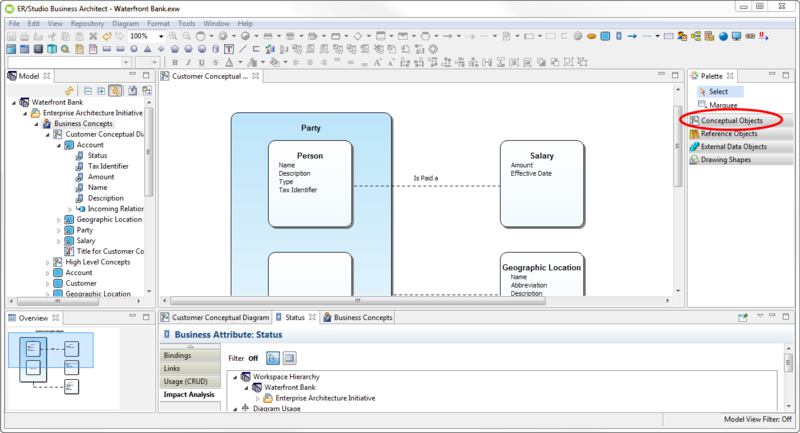Open the Format menu
800x433 pixels.
click(158, 23)
